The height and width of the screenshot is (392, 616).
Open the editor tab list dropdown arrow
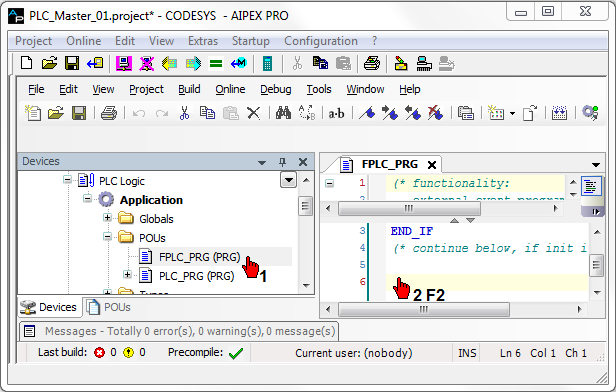click(596, 165)
